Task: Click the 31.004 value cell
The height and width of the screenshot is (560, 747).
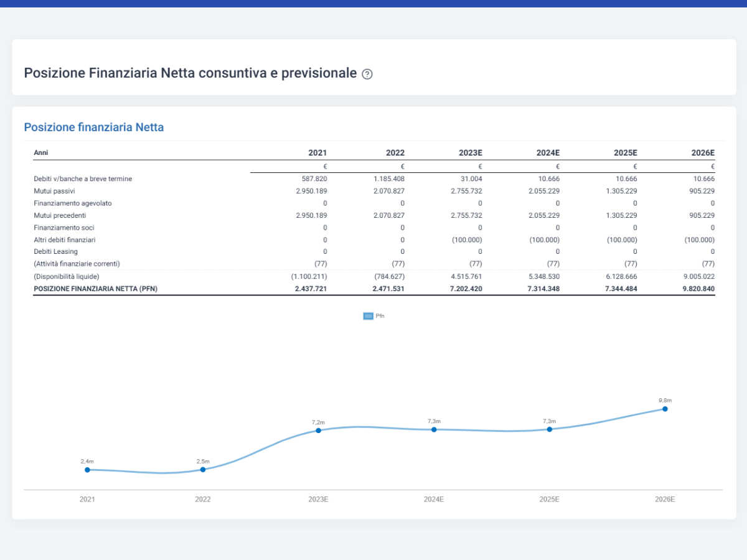Action: [471, 179]
